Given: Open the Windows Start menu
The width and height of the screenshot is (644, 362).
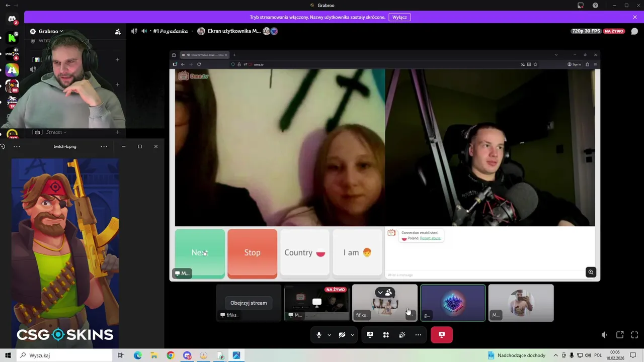Looking at the screenshot, I should [8, 355].
